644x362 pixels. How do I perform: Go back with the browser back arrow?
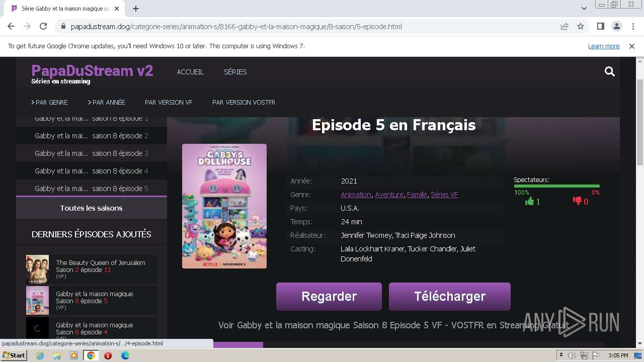coord(11,26)
